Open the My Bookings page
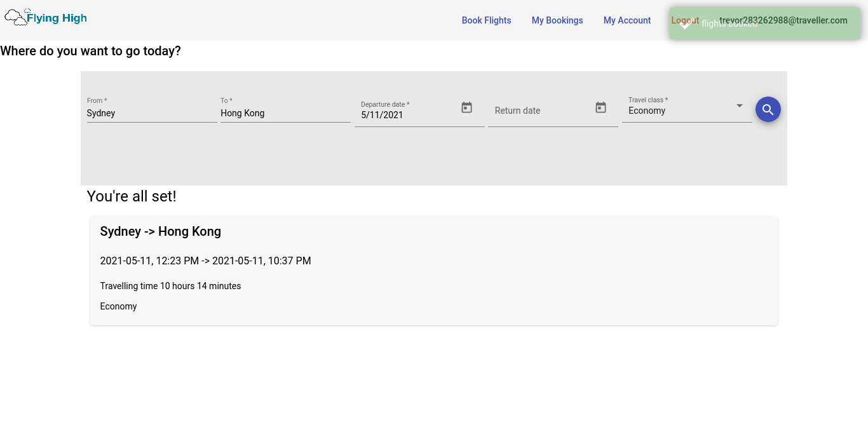 point(557,20)
